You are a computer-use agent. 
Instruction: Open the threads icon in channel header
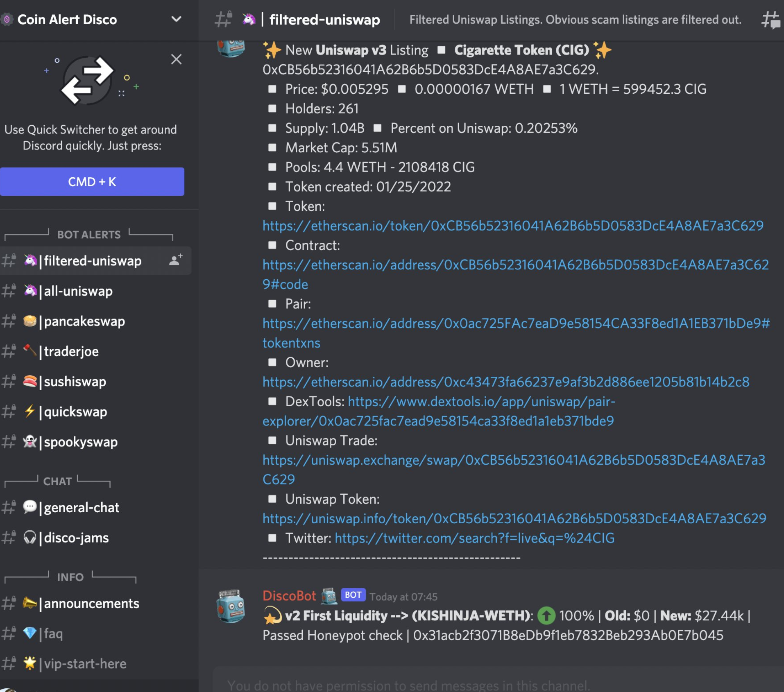coord(770,20)
